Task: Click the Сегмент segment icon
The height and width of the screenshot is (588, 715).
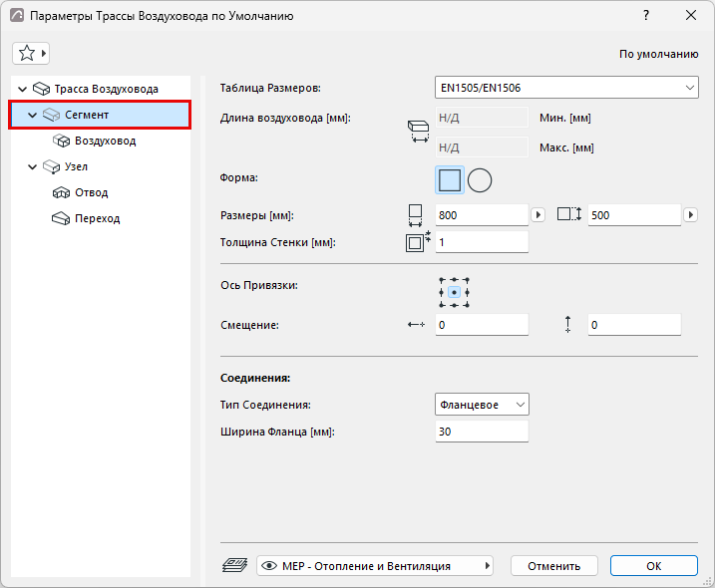Action: tap(52, 115)
